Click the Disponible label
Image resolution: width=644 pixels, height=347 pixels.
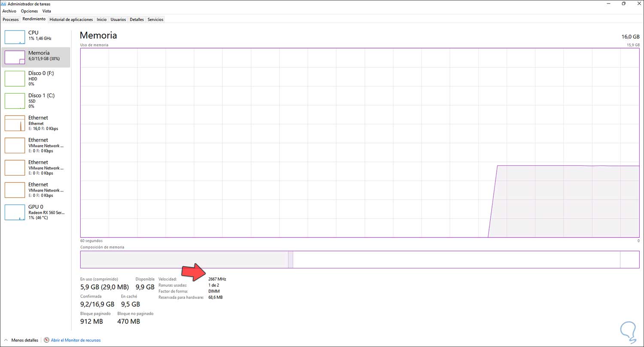tap(145, 279)
